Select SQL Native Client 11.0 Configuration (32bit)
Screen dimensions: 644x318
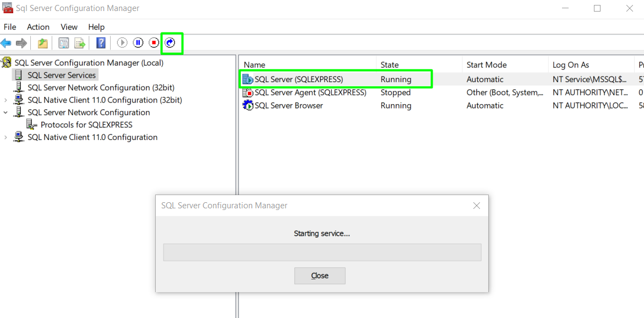105,100
